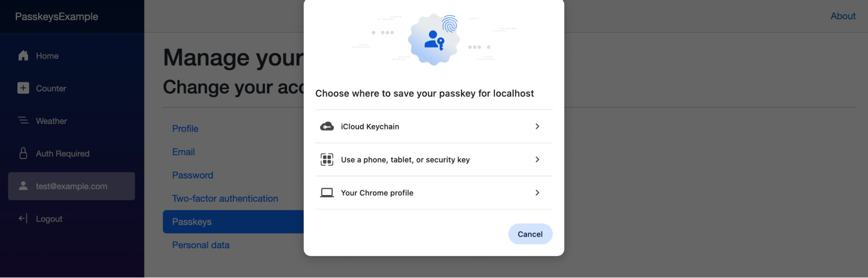Go to the Email settings link
The height and width of the screenshot is (278, 868).
[x=184, y=152]
